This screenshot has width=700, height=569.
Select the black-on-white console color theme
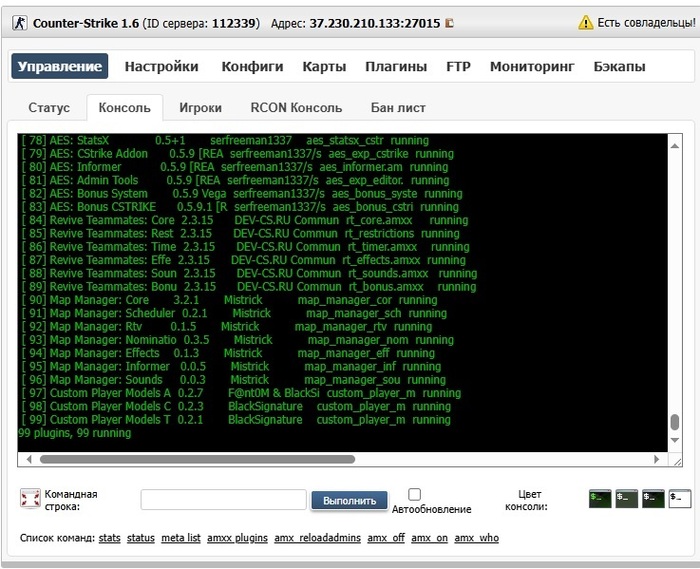point(680,498)
